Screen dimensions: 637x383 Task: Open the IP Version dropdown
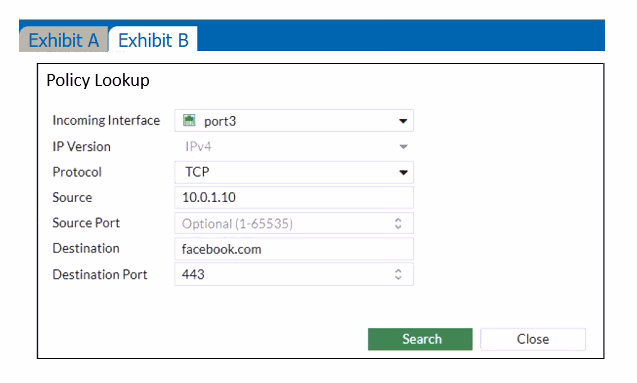click(294, 146)
